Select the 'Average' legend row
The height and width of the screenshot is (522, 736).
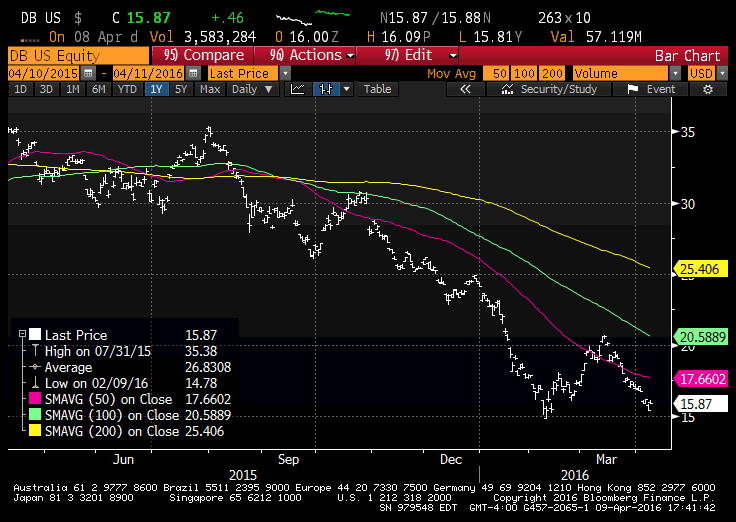click(x=130, y=367)
